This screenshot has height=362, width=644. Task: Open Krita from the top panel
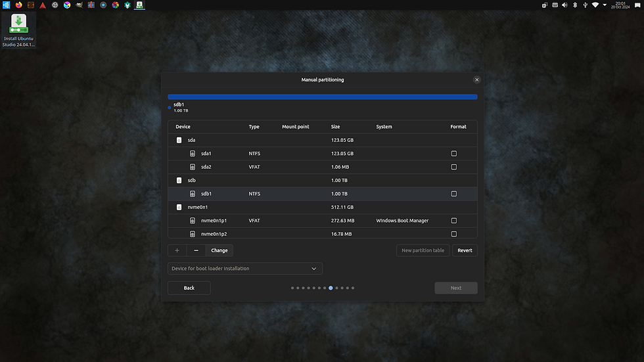(67, 5)
